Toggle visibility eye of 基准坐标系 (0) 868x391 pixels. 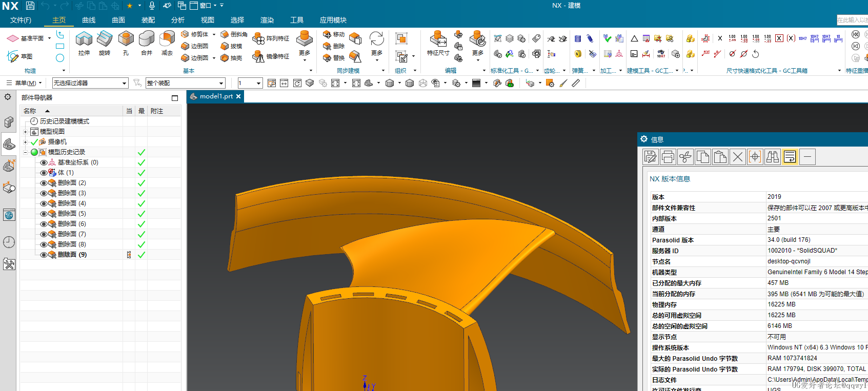tap(44, 162)
